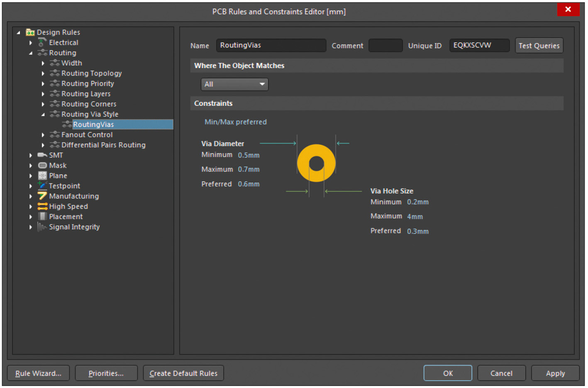Click the Testpoint category icon
The height and width of the screenshot is (388, 588).
(42, 186)
